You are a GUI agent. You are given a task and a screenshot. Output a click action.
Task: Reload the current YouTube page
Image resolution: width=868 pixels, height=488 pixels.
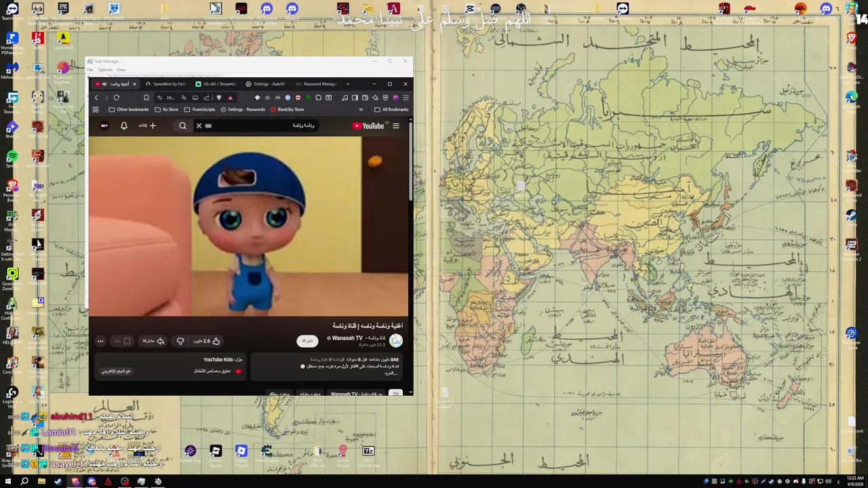click(x=117, y=98)
